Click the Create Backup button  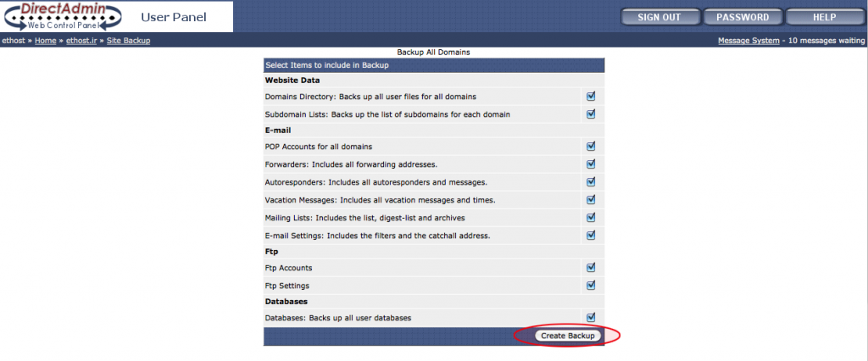point(567,336)
